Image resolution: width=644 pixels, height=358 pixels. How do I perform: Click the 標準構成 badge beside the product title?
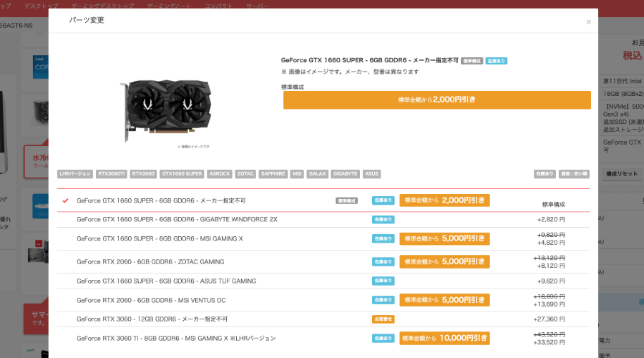[x=472, y=61]
